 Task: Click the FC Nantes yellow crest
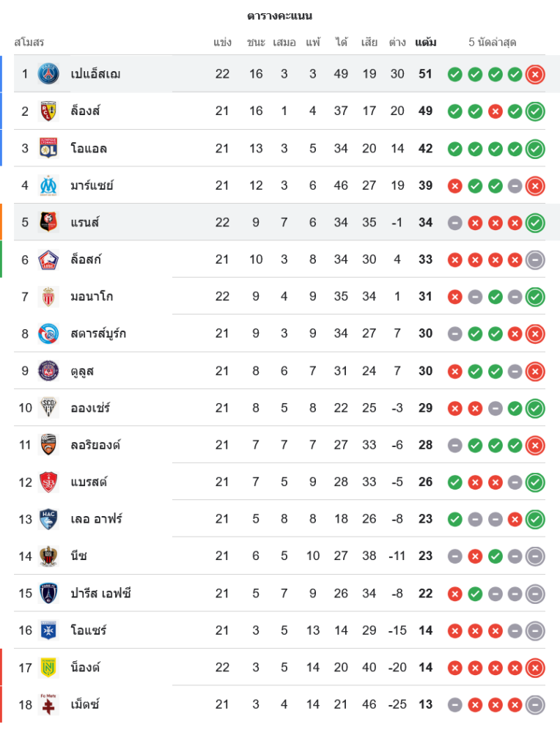(48, 667)
